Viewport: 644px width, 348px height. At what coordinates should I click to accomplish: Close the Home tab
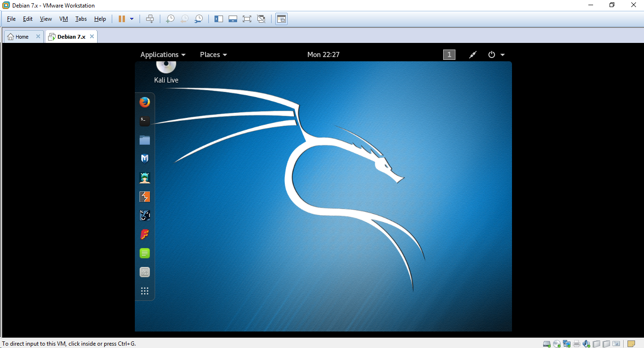(x=37, y=36)
